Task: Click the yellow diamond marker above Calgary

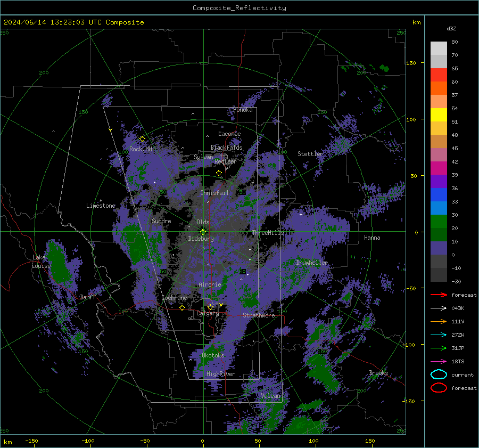Action: click(210, 307)
